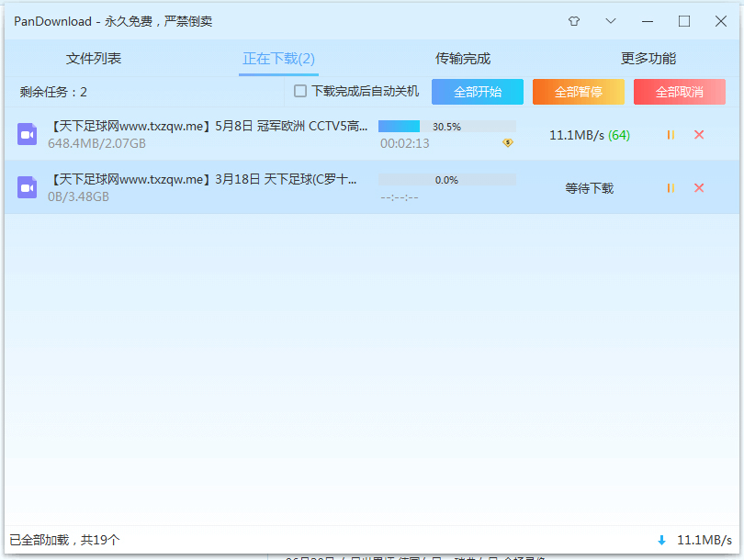Click video file icon of 3月18日 download
The image size is (744, 560).
pyautogui.click(x=27, y=187)
